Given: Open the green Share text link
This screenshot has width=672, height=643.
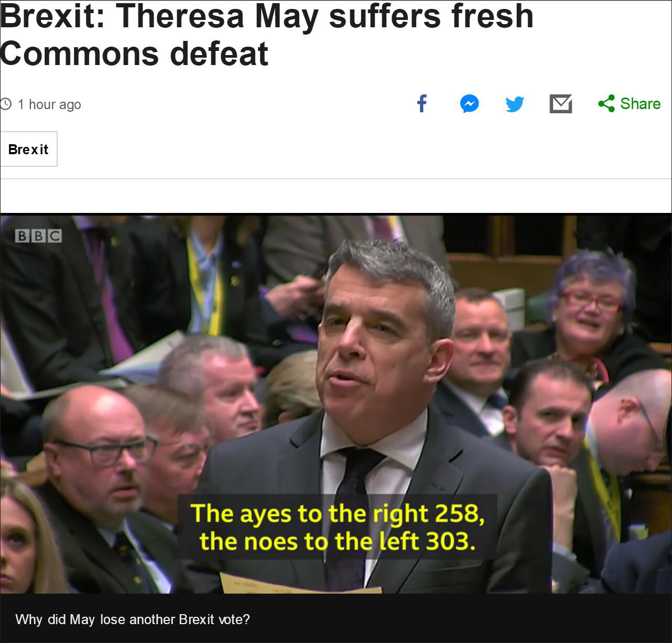Looking at the screenshot, I should tap(640, 103).
